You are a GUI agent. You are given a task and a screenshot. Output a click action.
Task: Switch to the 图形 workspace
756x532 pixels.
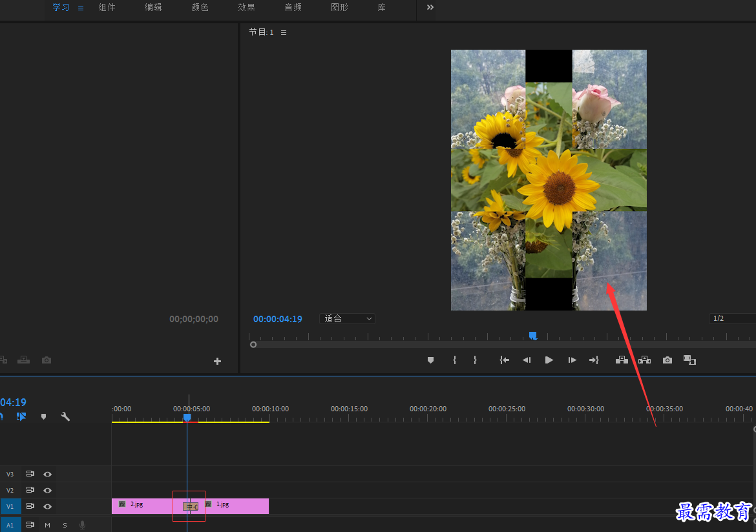[339, 7]
